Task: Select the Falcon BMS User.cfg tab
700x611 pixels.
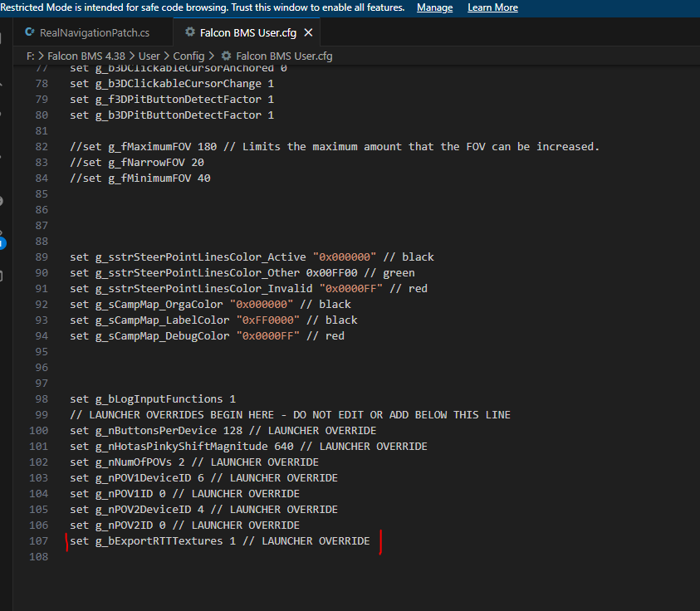Action: click(x=247, y=32)
